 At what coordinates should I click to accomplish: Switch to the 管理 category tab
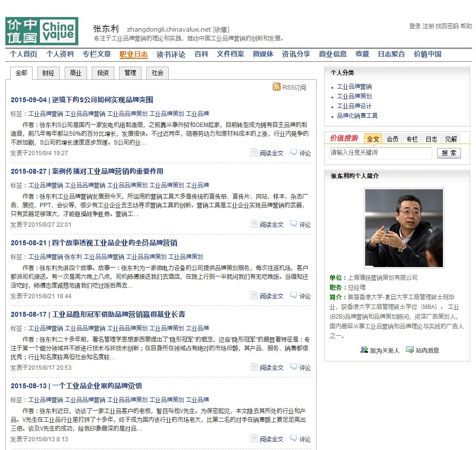coord(130,73)
